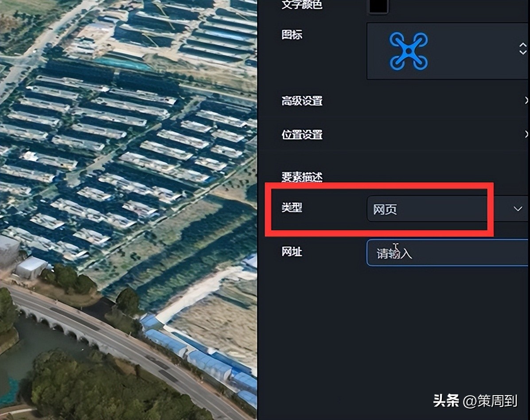The width and height of the screenshot is (530, 420).
Task: Click the 文字颜色 label text
Action: coord(302,5)
